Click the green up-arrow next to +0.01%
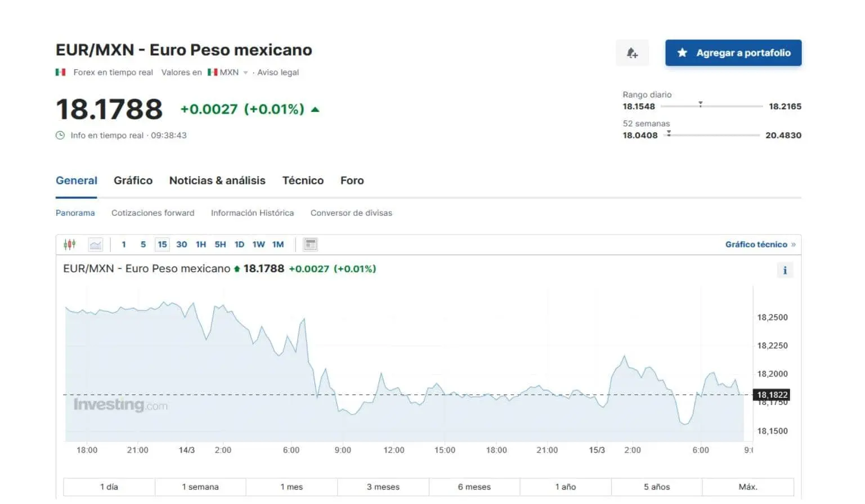Viewport: 865px width, 504px height. tap(315, 110)
